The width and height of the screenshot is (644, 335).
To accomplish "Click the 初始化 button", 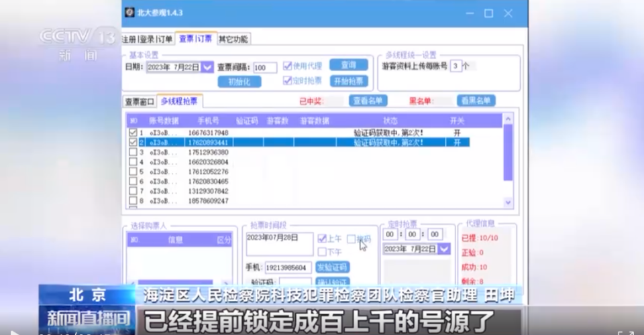I will [239, 82].
